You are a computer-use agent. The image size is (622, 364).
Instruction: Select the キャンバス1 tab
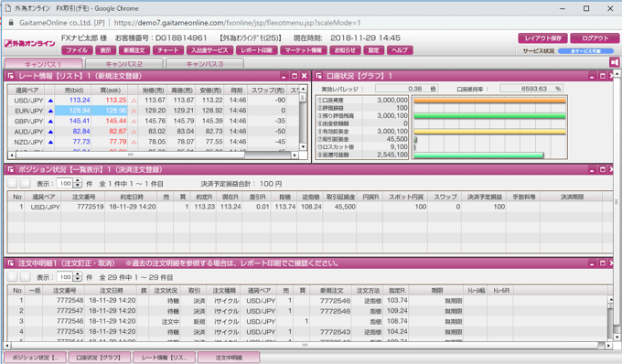tap(43, 63)
